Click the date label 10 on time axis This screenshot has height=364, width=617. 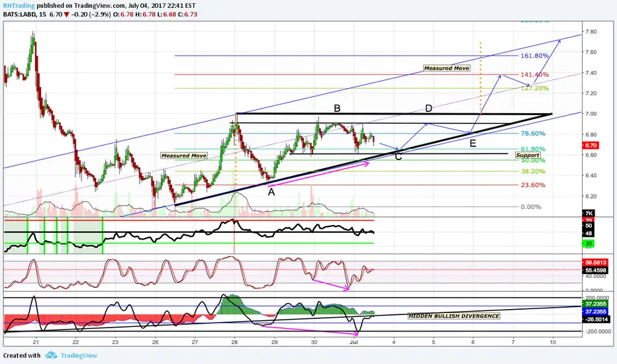(x=553, y=342)
